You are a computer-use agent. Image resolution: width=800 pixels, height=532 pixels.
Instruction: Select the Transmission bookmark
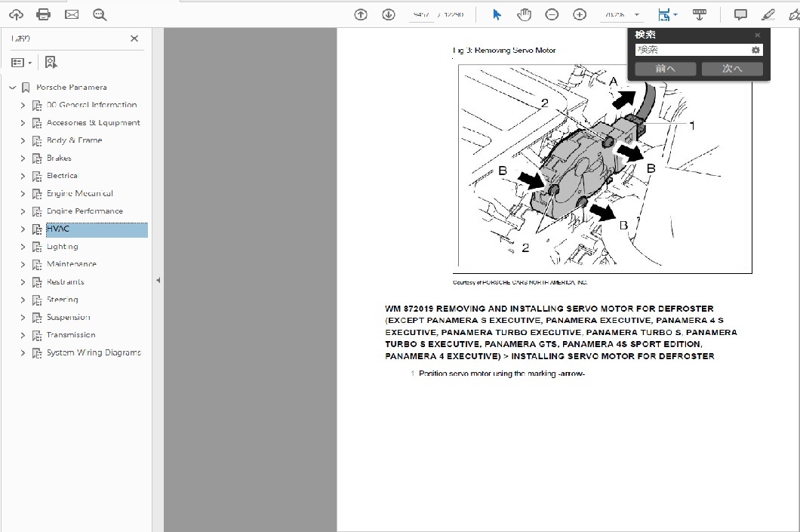(x=71, y=334)
